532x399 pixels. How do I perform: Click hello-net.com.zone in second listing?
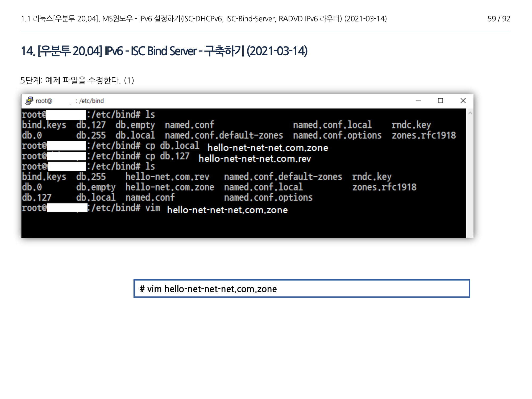170,187
